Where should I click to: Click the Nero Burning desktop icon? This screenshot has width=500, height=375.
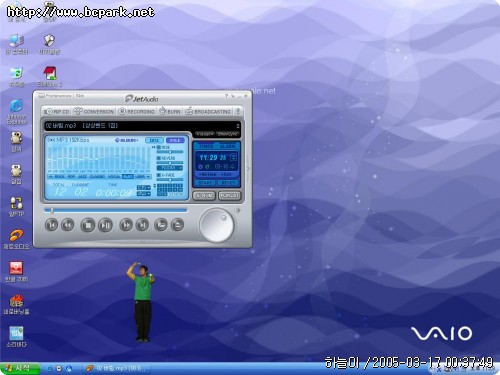16,305
